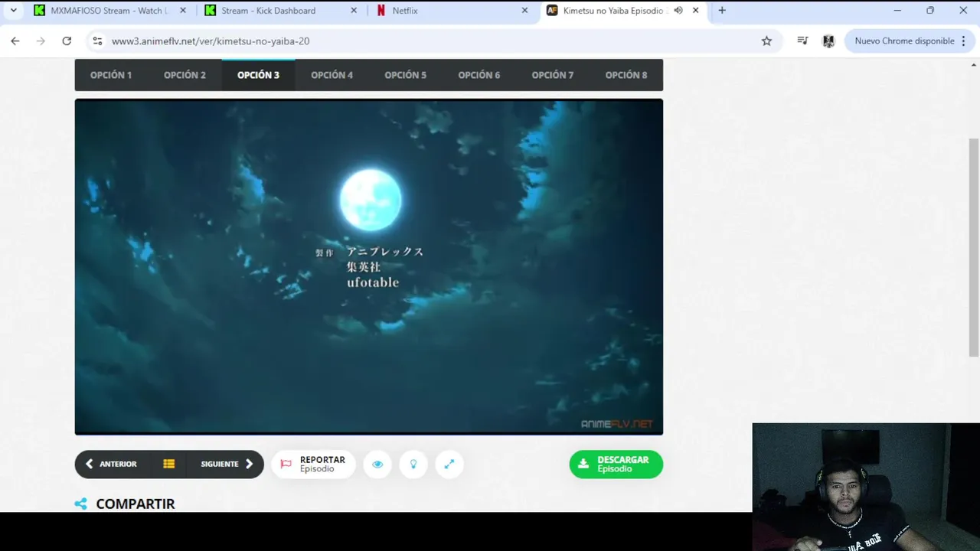Screen dimensions: 980x551
Task: Bookmark this page with the star icon
Action: point(766,41)
